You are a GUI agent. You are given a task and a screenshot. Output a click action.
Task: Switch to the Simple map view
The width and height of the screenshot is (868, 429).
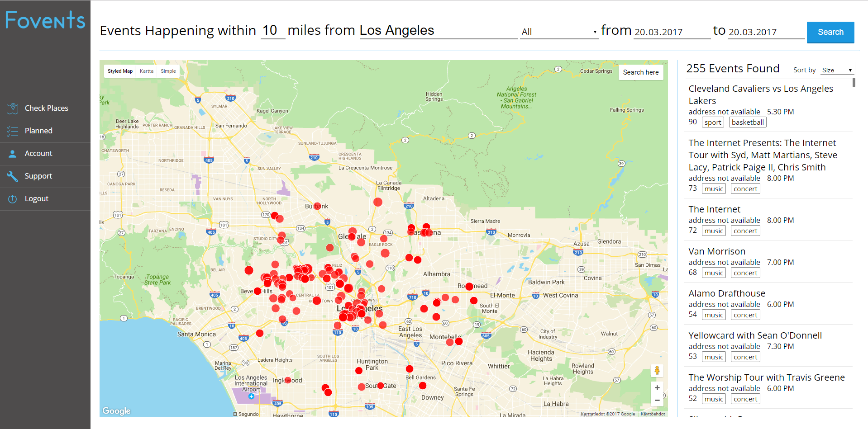[x=168, y=71]
